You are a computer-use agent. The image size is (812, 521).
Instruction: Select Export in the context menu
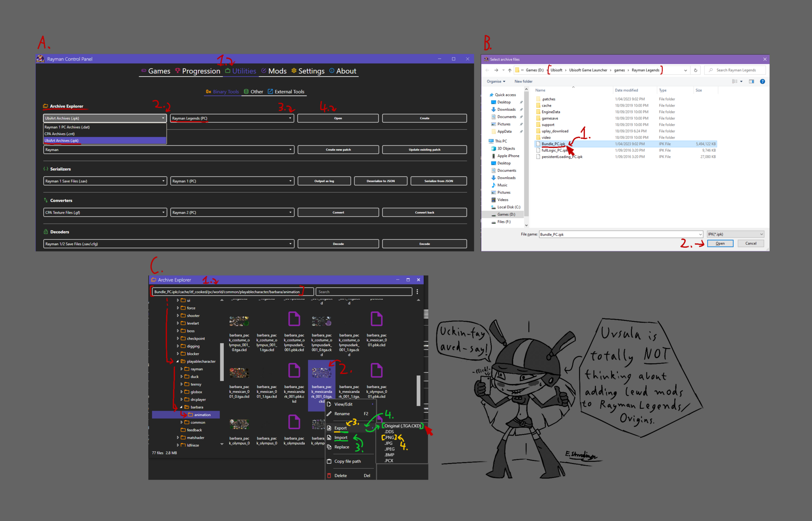(x=350, y=428)
